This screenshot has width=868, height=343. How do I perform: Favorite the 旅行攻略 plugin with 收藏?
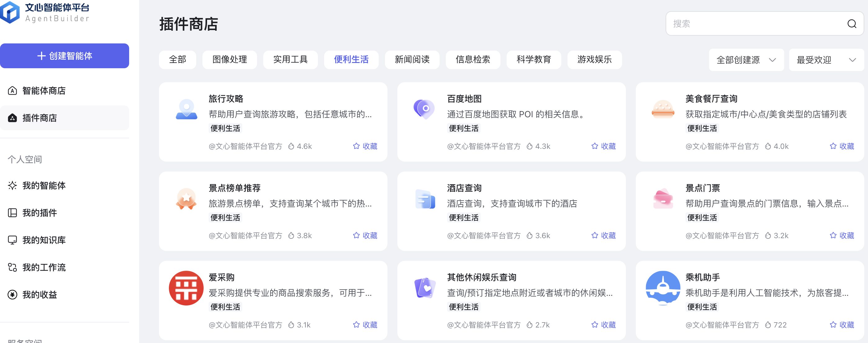[x=365, y=146]
